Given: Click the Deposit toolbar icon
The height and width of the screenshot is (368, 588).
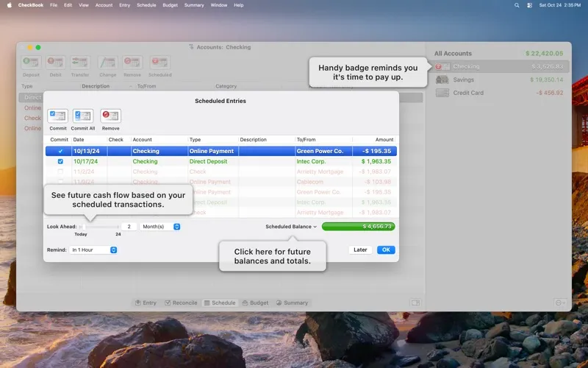Looking at the screenshot, I should [31, 63].
